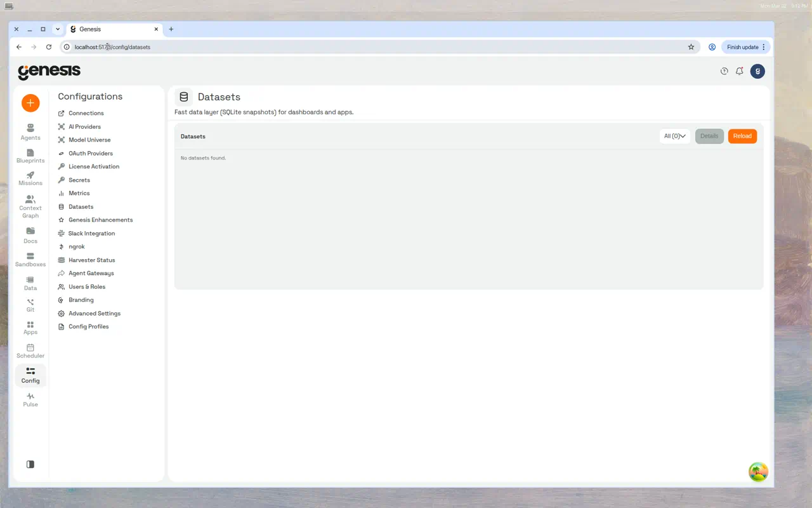View site information icon in address bar
This screenshot has height=508, width=812.
[67, 47]
